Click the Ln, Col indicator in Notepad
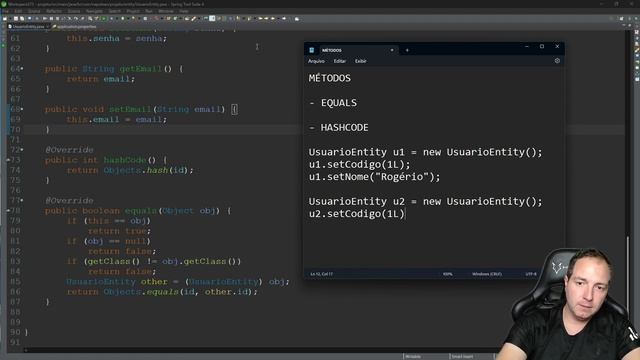 coord(322,274)
